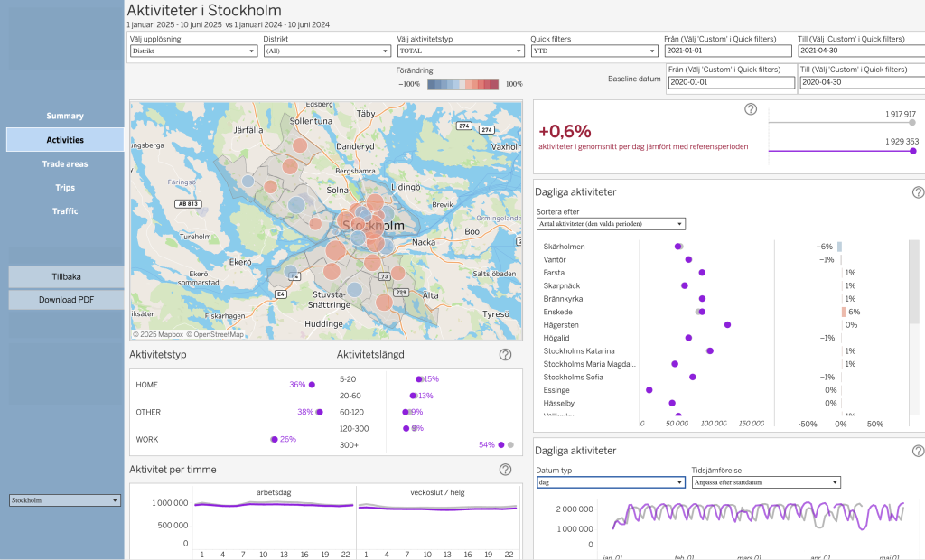Click the Stockholms Sofia district label
The height and width of the screenshot is (560, 925).
[x=574, y=377]
